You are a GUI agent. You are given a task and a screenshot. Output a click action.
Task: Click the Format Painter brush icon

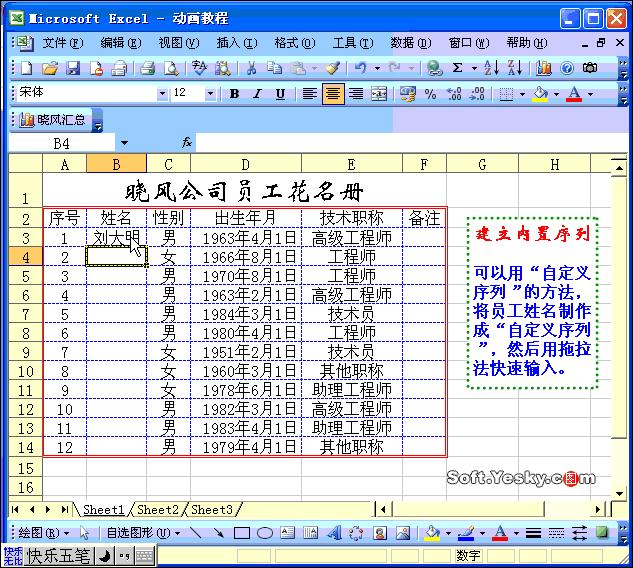[x=333, y=68]
